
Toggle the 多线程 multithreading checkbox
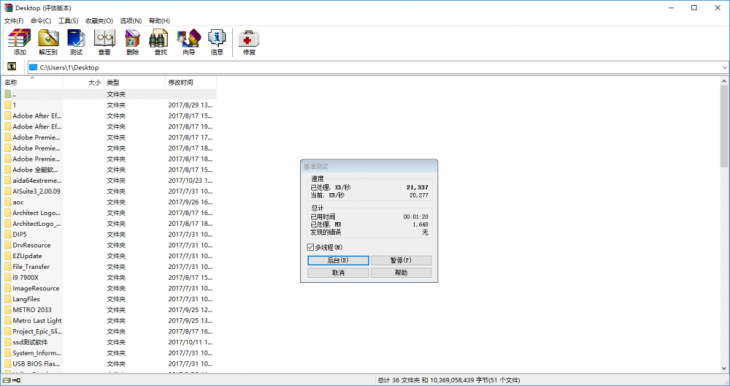tap(311, 247)
